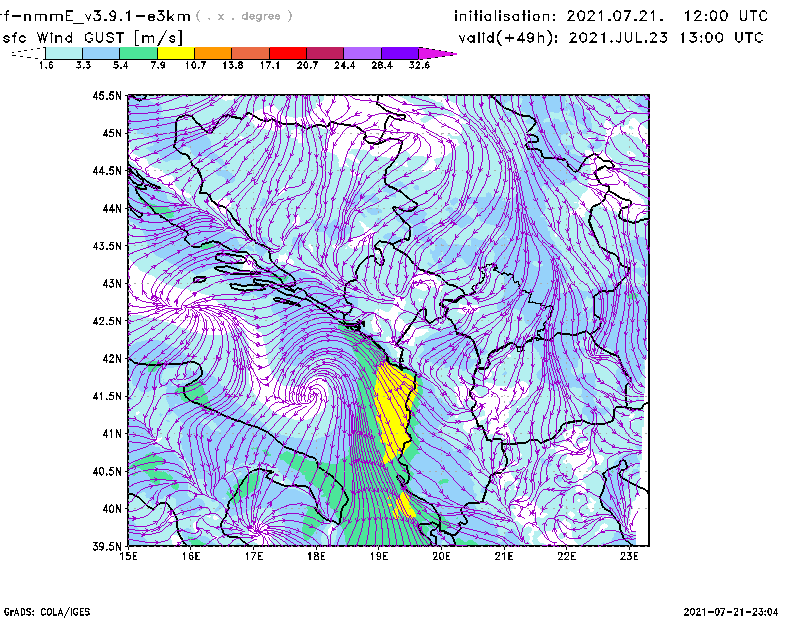Screen dimensions: 800x618
Task: Click the valid time '13:00 UTC'
Action: [x=721, y=38]
